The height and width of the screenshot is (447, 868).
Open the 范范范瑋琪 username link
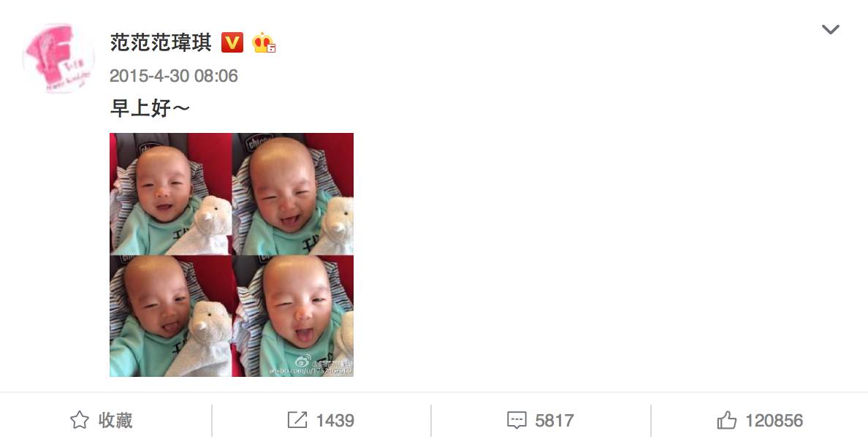161,42
